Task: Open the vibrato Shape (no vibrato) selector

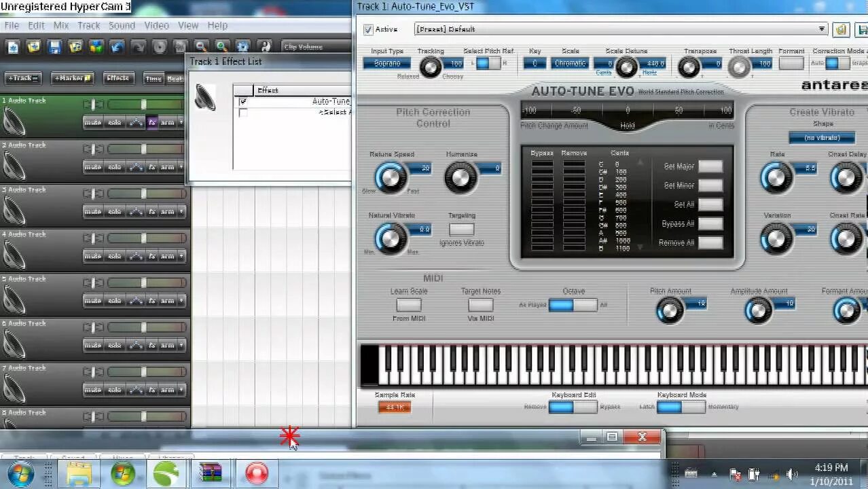Action: tap(822, 138)
